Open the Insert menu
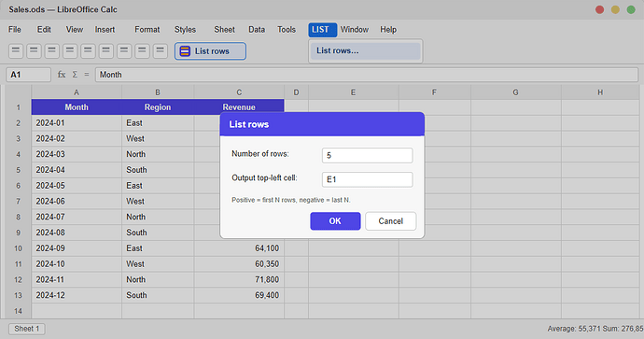This screenshot has width=644, height=339. click(x=105, y=30)
